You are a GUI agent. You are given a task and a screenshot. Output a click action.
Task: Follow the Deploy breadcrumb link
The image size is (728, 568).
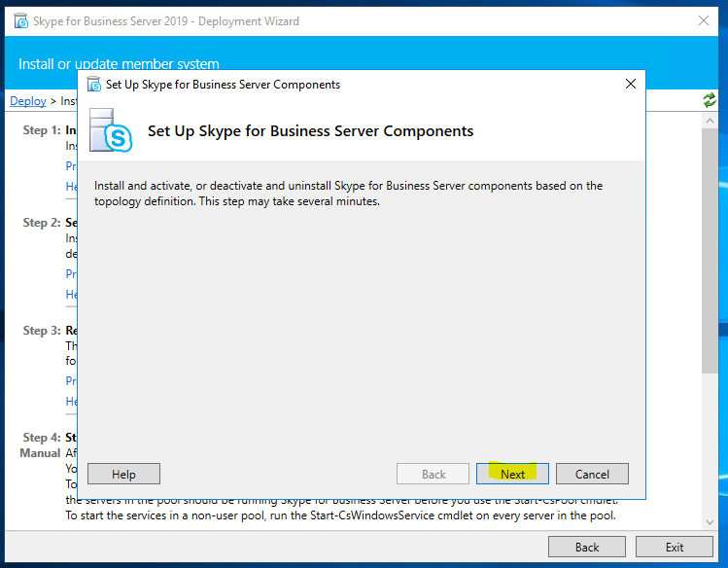click(28, 100)
